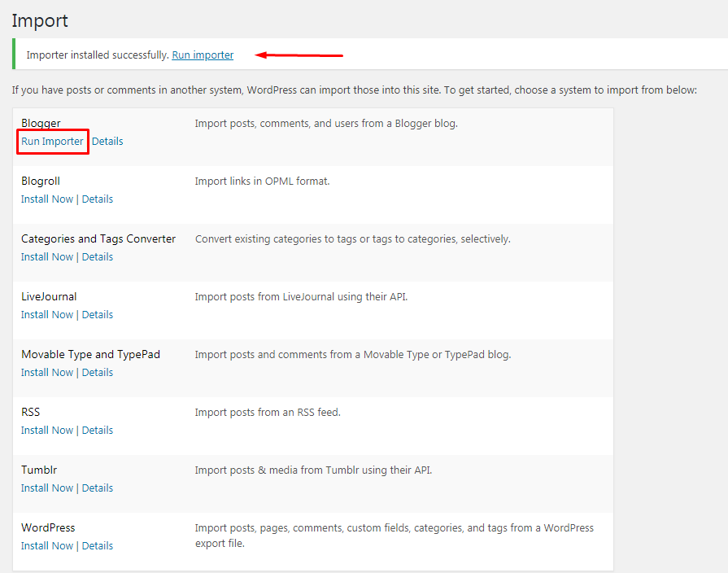Select the Blogroll importer name
This screenshot has width=728, height=573.
41,181
